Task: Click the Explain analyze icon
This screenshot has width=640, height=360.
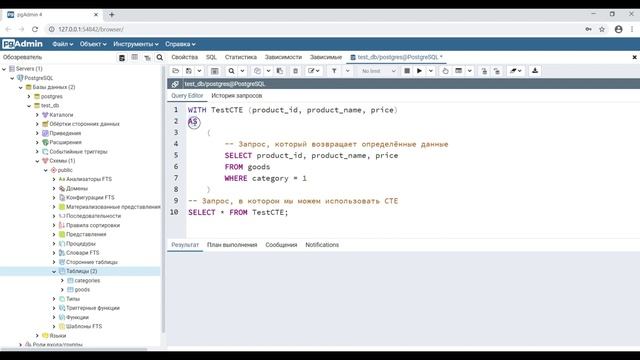Action: coord(459,71)
